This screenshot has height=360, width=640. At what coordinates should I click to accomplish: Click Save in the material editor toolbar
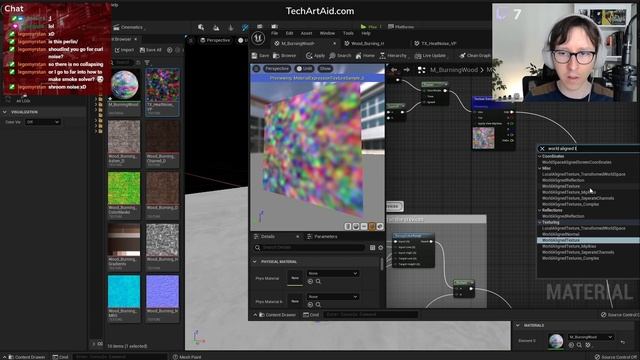pos(260,56)
